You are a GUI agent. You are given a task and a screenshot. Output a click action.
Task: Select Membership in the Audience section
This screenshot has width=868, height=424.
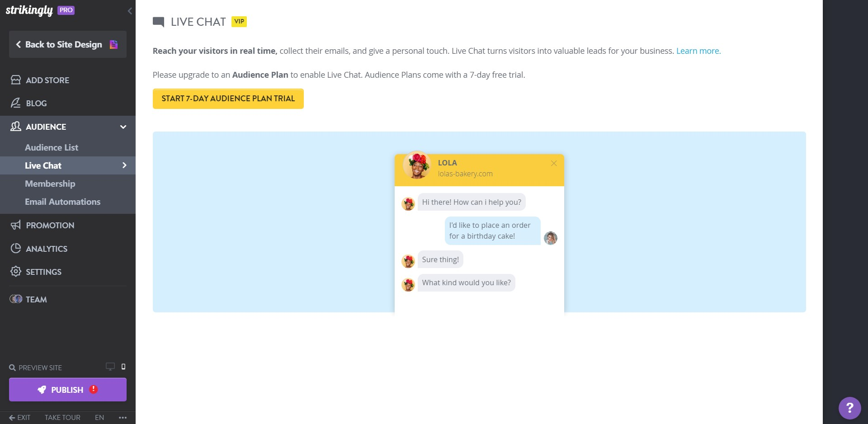[50, 184]
